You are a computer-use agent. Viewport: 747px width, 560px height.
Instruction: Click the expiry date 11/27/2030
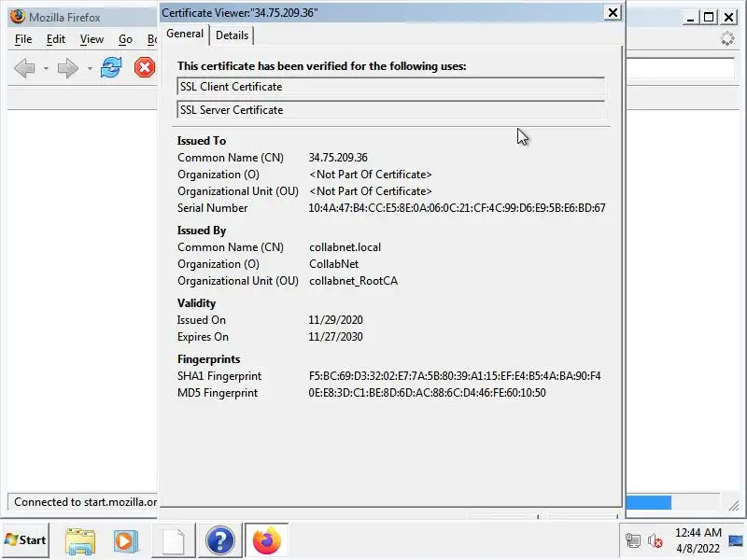pyautogui.click(x=335, y=337)
